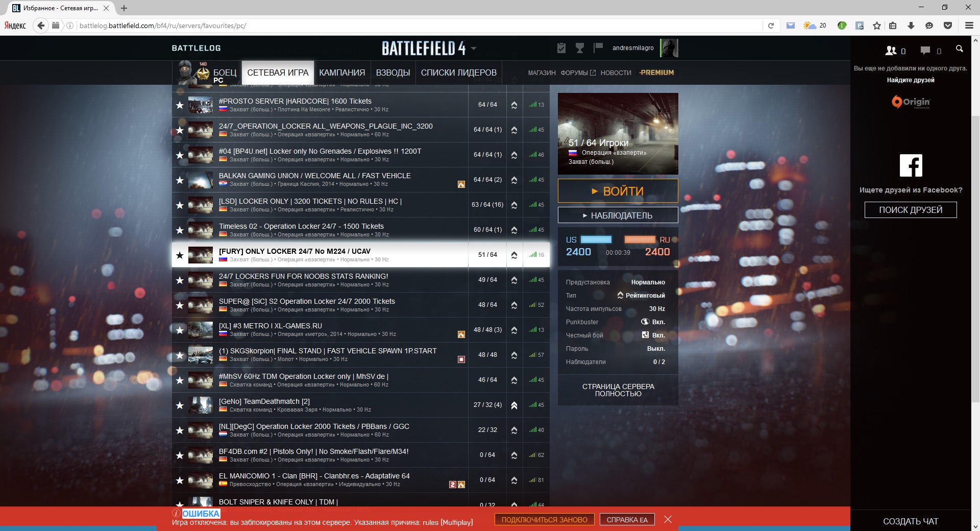Click the PREMIUM link

(x=656, y=73)
